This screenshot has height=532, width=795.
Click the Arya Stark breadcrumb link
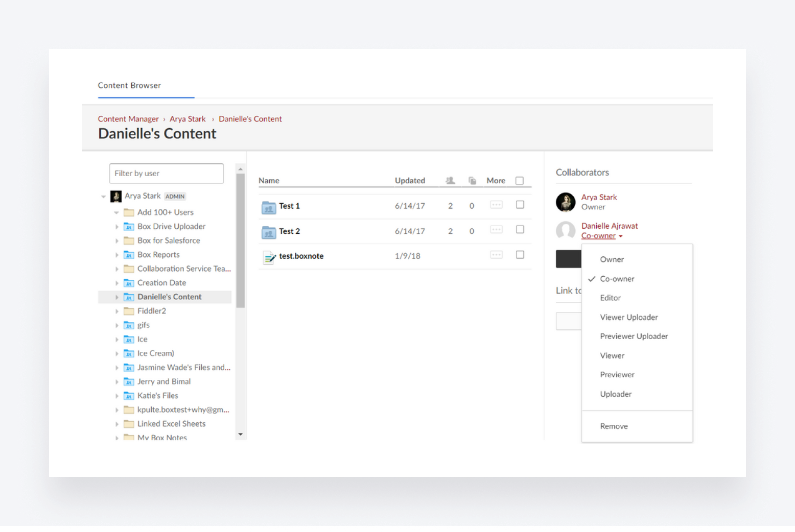coord(188,118)
